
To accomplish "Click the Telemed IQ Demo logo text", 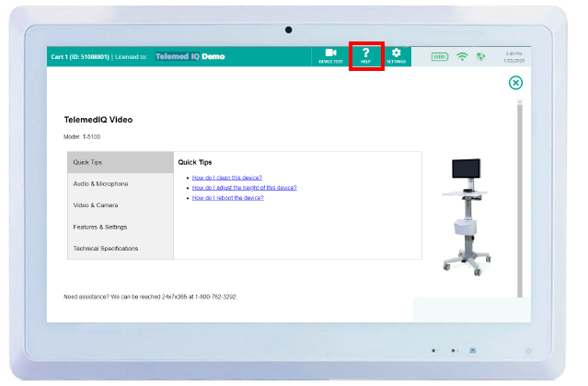I will click(x=190, y=56).
